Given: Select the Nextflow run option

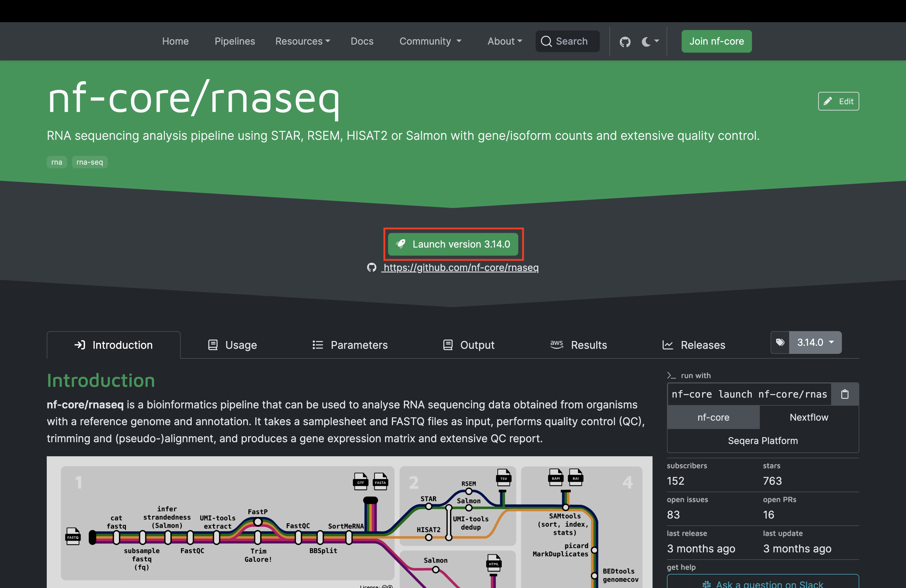Looking at the screenshot, I should (809, 417).
